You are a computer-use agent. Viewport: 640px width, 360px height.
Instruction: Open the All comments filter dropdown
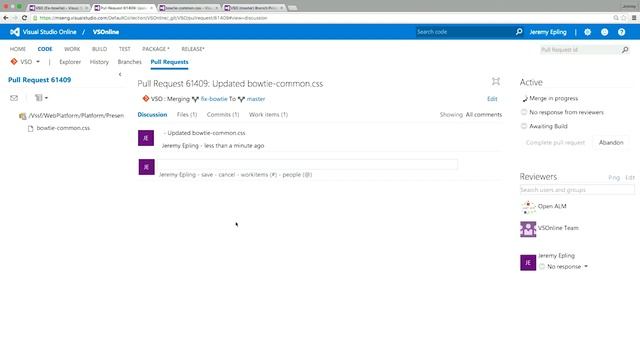484,115
